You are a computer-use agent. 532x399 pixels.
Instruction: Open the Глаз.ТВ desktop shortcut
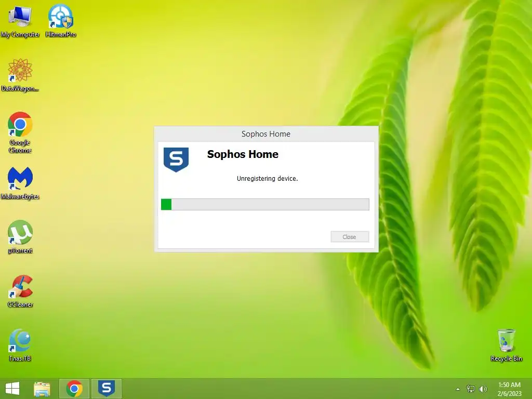pos(20,345)
